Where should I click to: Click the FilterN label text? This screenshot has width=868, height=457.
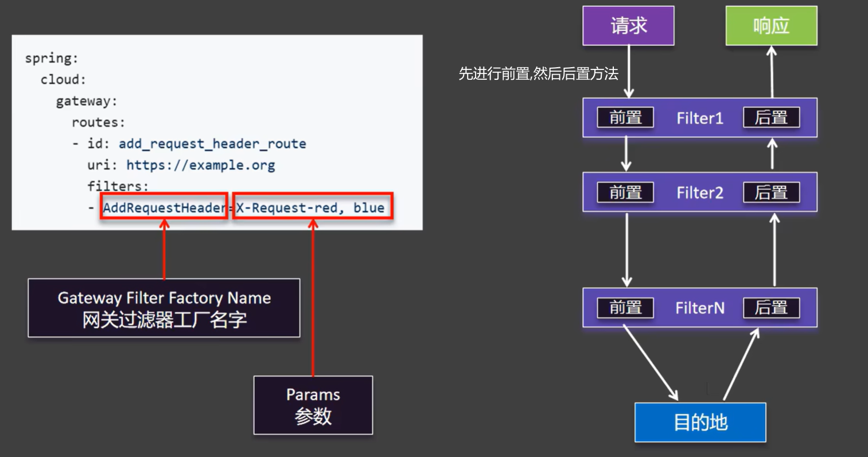(x=699, y=308)
